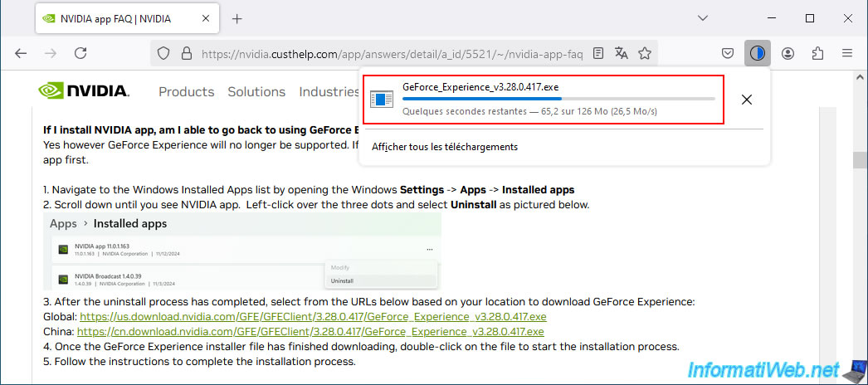Open the Industries menu

329,92
